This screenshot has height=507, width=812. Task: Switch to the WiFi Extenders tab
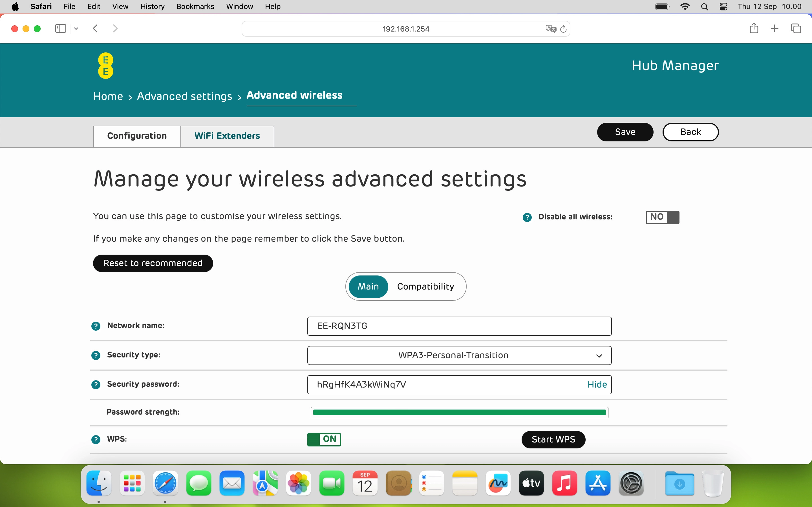coord(227,136)
